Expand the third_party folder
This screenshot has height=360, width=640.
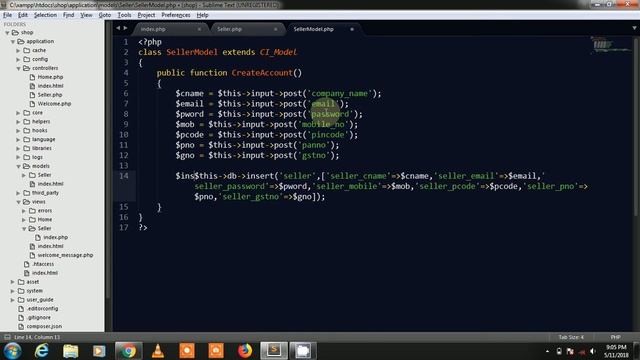[x=18, y=193]
